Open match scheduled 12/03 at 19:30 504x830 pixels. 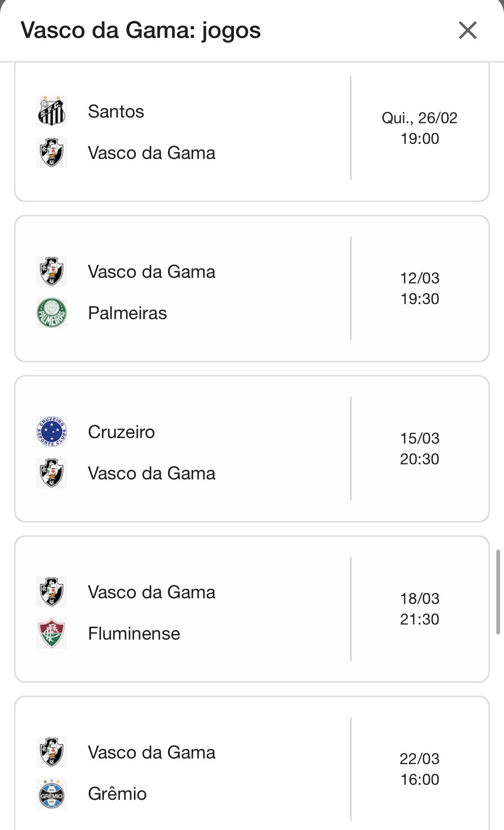point(420,289)
